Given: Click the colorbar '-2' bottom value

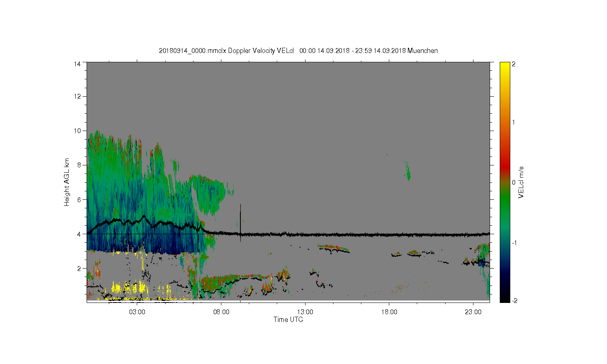Looking at the screenshot, I should click(x=514, y=301).
